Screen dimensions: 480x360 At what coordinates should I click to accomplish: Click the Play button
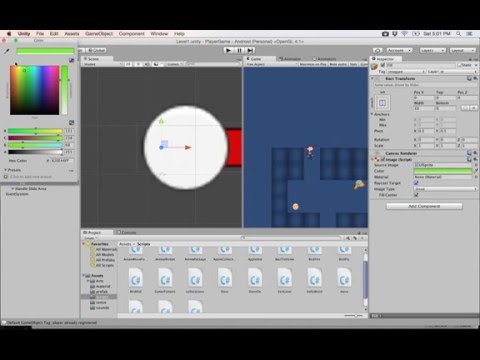coord(228,50)
